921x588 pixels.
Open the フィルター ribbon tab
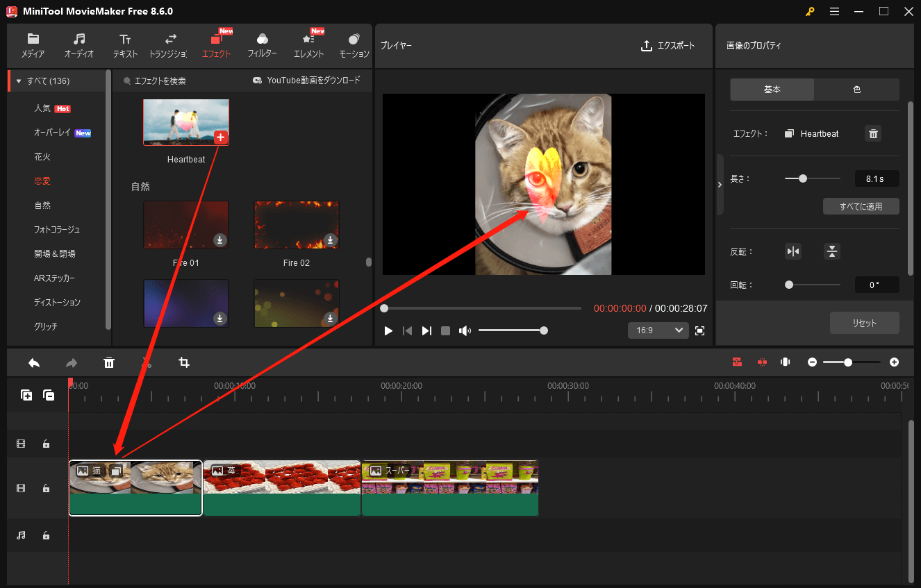(262, 45)
